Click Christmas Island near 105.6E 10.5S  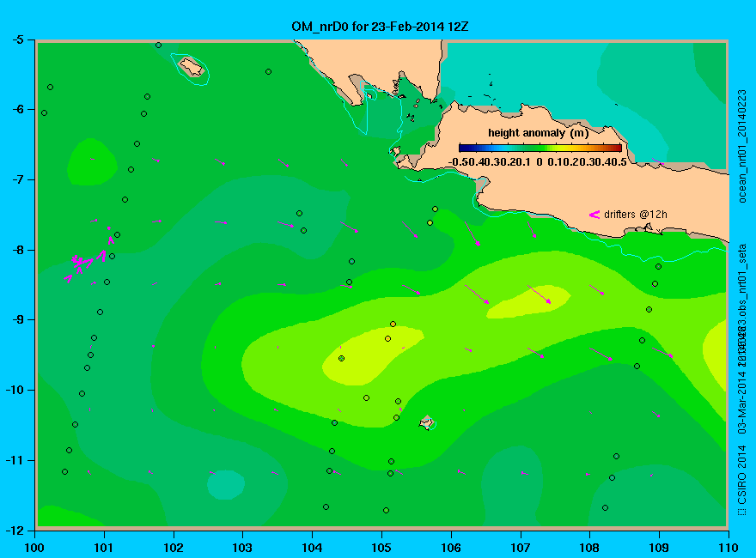coord(427,423)
